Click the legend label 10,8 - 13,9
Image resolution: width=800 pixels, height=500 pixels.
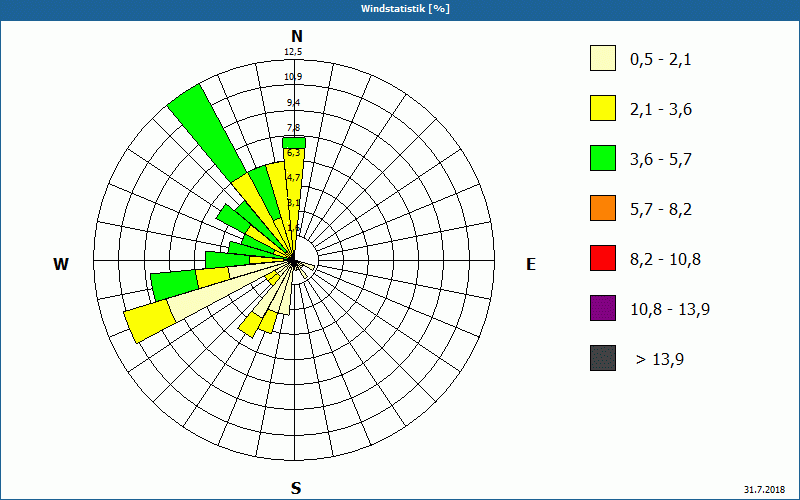[x=670, y=310]
